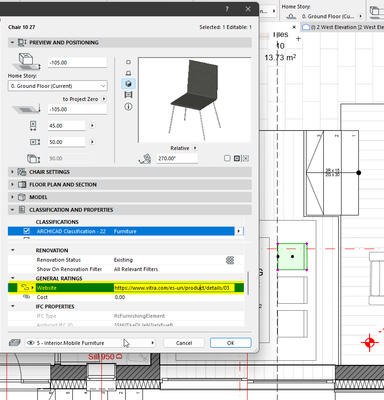The height and width of the screenshot is (400, 384).
Task: Toggle ARCHICAD Classification - 22 checkbox
Action: pos(27,231)
